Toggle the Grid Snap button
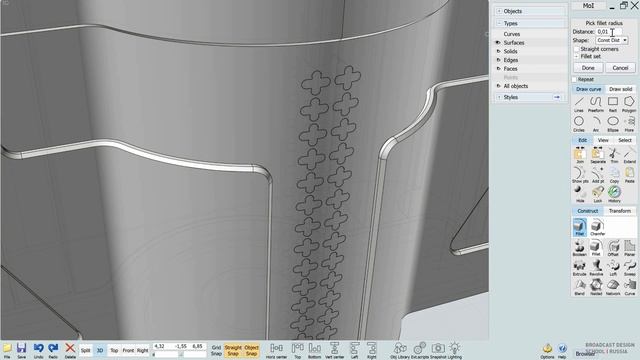The image size is (640, 360). tap(216, 350)
